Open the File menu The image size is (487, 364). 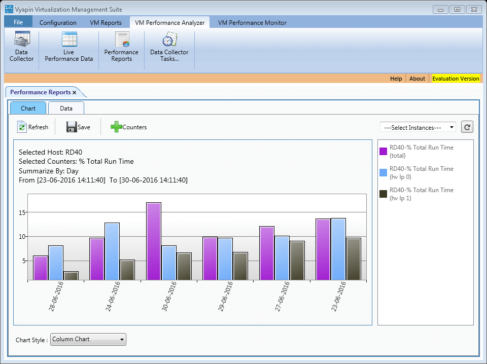(x=18, y=22)
